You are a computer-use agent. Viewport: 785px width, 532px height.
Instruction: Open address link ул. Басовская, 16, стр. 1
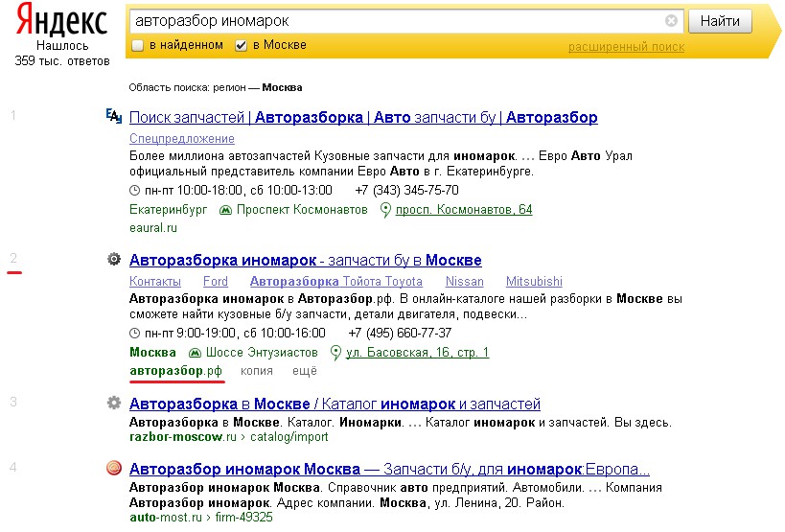click(x=417, y=353)
